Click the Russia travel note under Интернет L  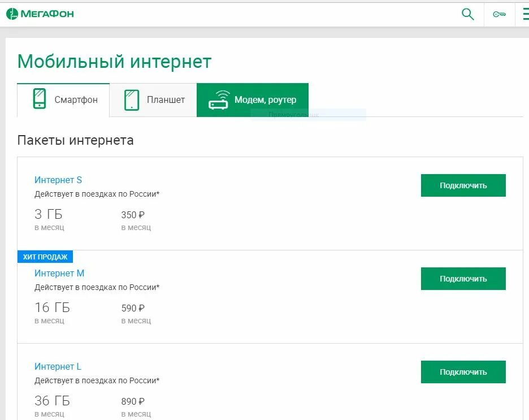97,380
